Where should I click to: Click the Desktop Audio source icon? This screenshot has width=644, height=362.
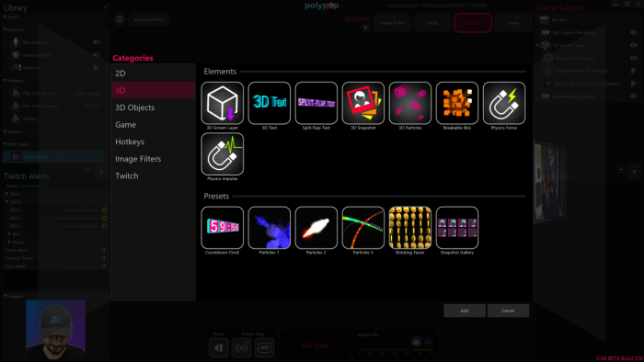pyautogui.click(x=16, y=54)
